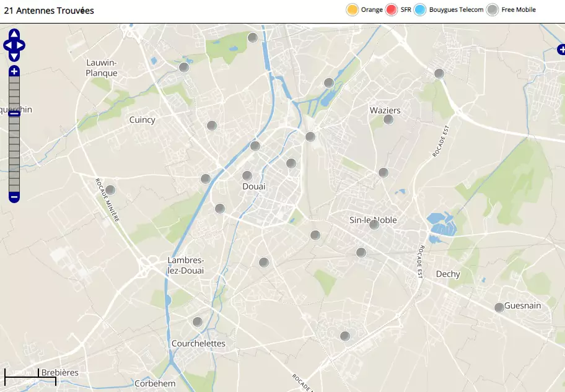The height and width of the screenshot is (392, 565).
Task: Click the antenna marker beside Rocade Minière
Action: (x=110, y=190)
